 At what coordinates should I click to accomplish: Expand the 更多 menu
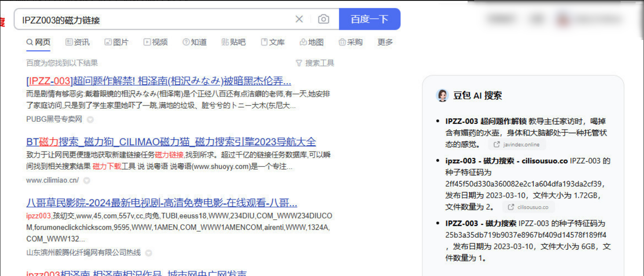pos(385,42)
